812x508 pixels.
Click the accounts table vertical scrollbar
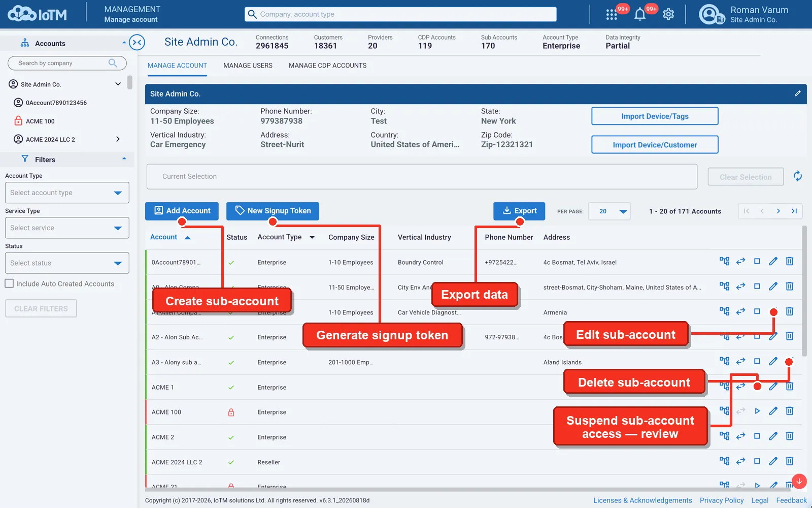[804, 291]
